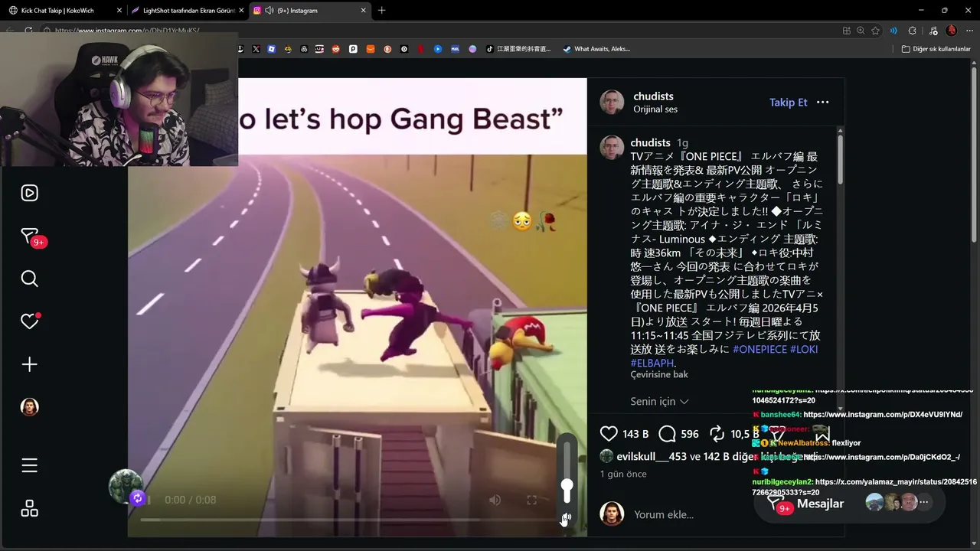Open your profile from the sidebar avatar
Image resolution: width=980 pixels, height=551 pixels.
pyautogui.click(x=29, y=407)
